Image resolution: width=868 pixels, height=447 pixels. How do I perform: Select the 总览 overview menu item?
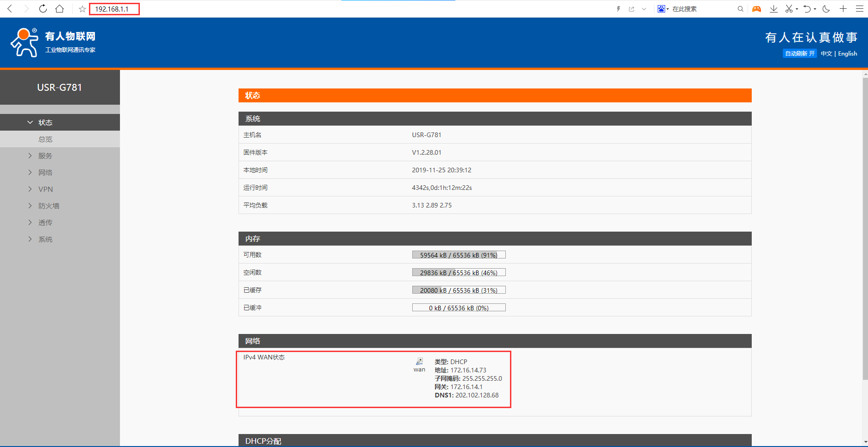[x=45, y=139]
